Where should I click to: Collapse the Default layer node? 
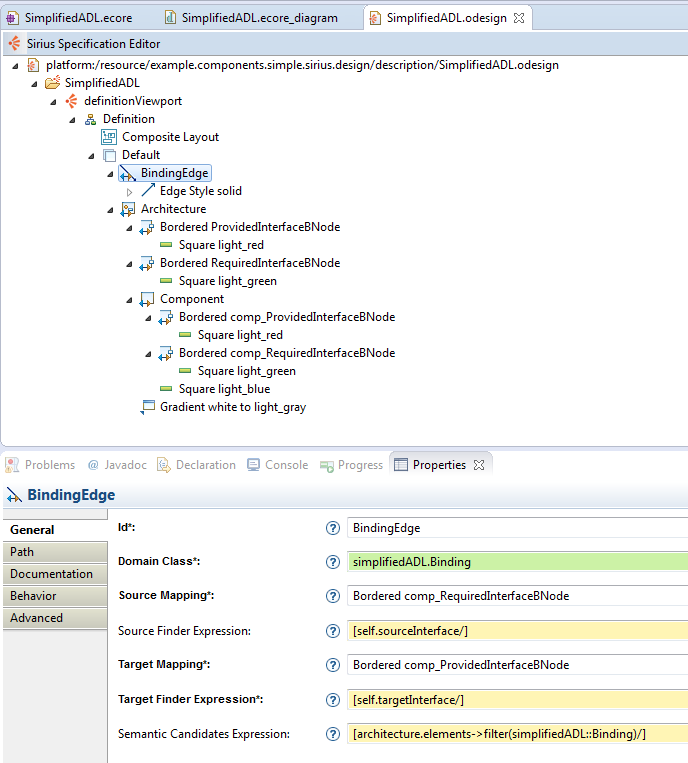(91, 155)
